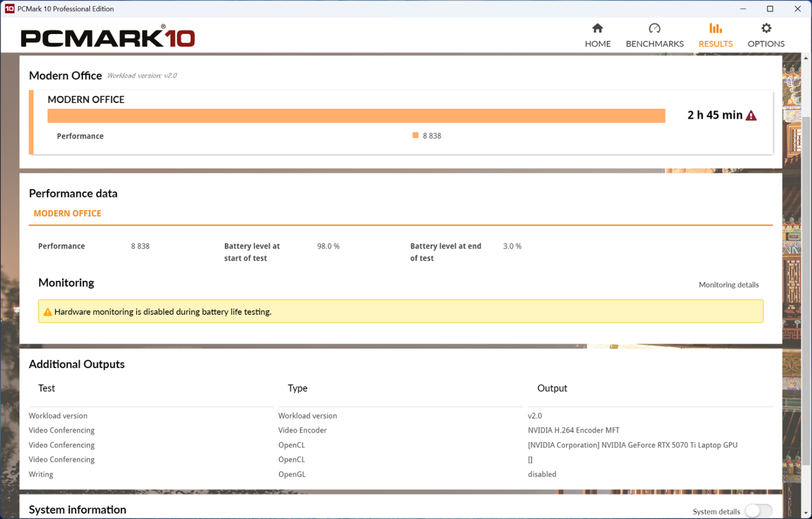Click the PCMARK 10 logo

pyautogui.click(x=108, y=36)
